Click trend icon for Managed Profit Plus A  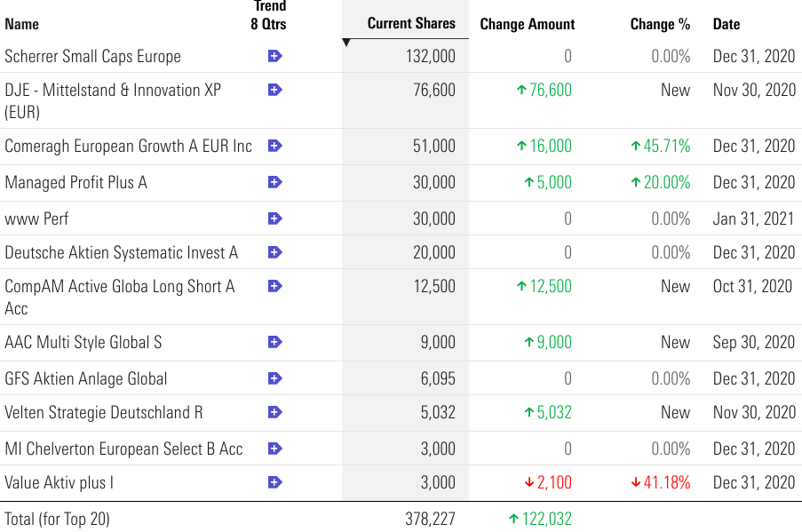(274, 182)
